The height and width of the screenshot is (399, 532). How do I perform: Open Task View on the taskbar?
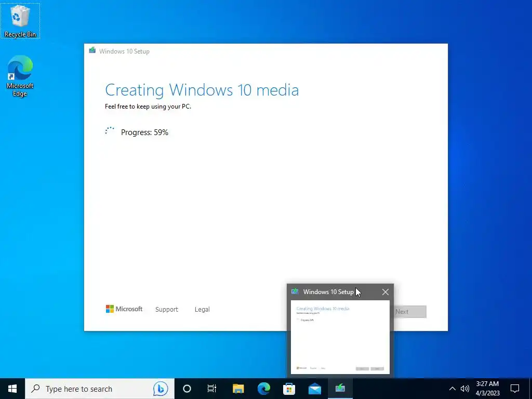pyautogui.click(x=212, y=389)
